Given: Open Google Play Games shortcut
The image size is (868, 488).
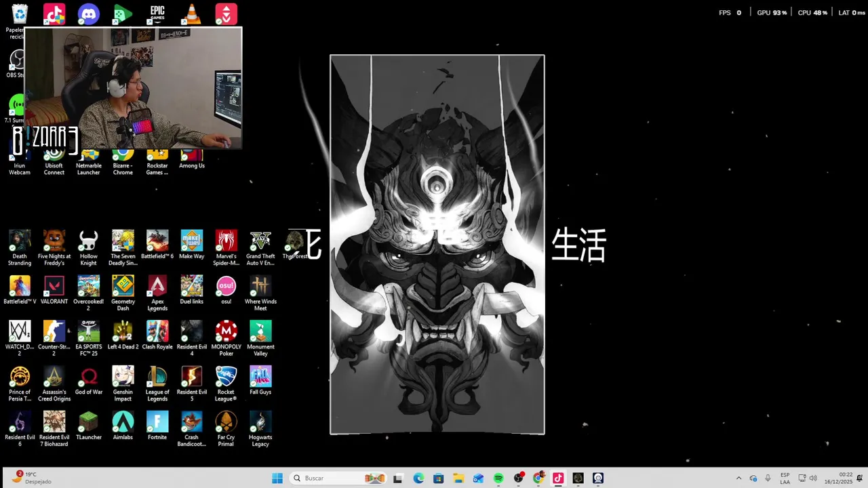Looking at the screenshot, I should click(x=123, y=14).
